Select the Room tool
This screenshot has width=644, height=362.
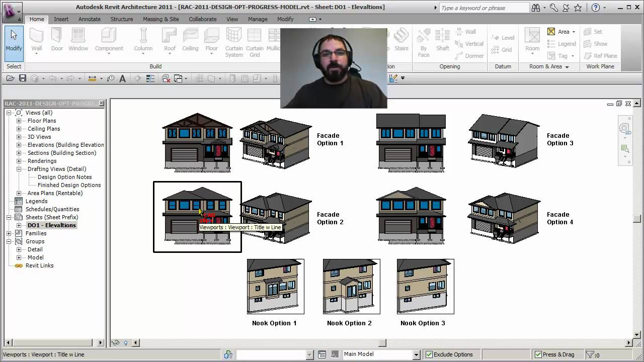[x=531, y=40]
